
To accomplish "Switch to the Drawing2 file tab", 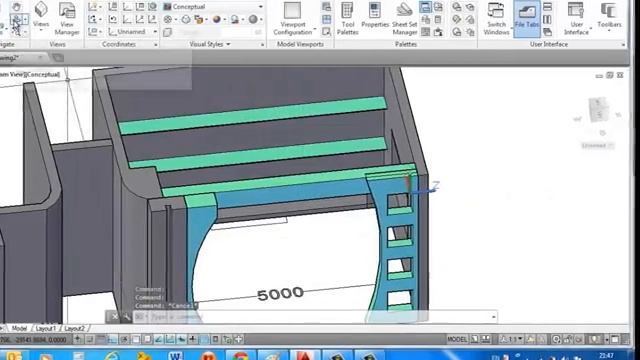I will [22, 58].
